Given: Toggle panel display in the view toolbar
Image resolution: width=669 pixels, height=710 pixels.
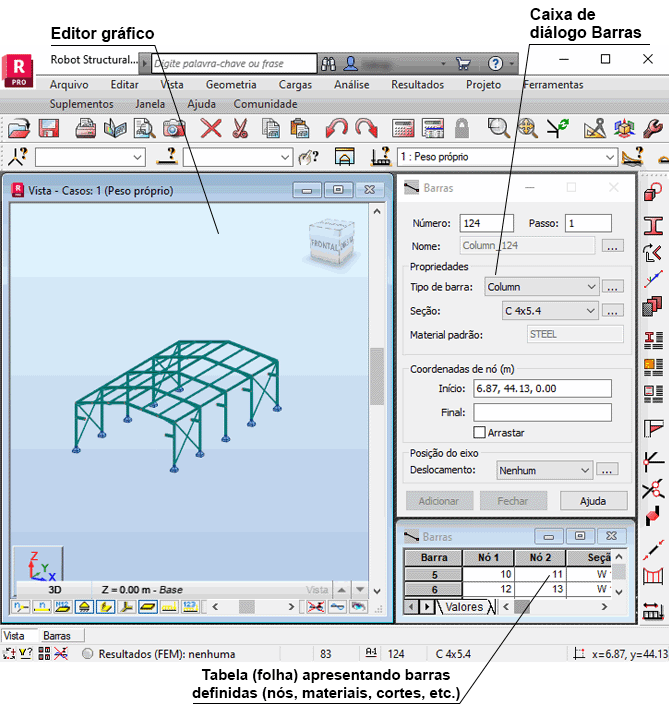Looking at the screenshot, I should pos(148,607).
